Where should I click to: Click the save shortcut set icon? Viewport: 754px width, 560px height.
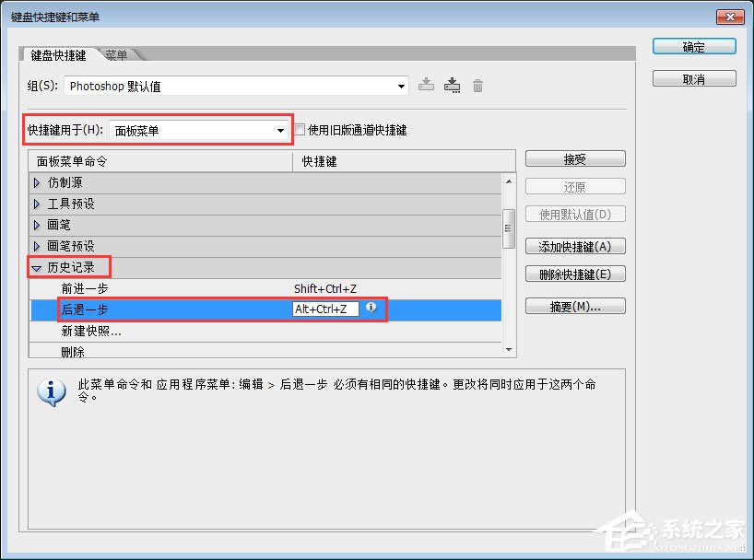pos(426,85)
